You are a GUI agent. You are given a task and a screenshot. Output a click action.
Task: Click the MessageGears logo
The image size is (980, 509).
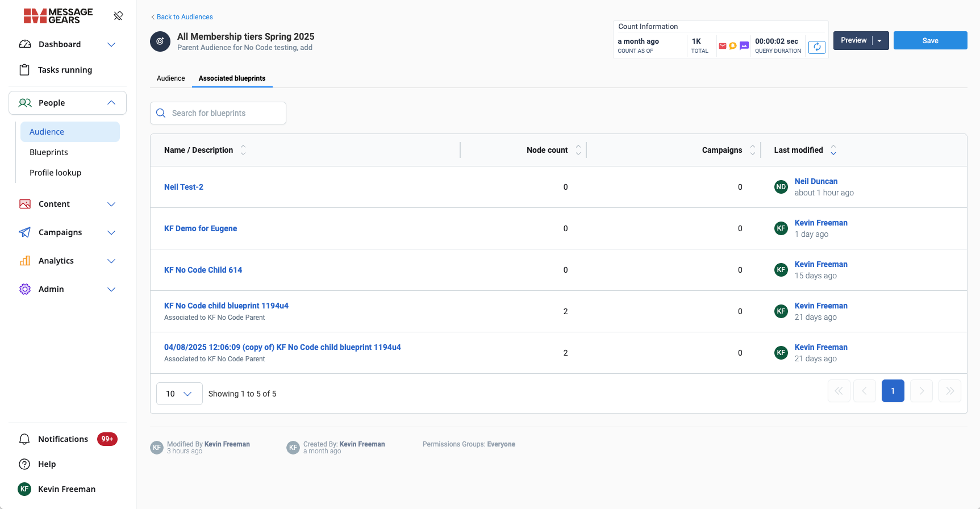(58, 16)
